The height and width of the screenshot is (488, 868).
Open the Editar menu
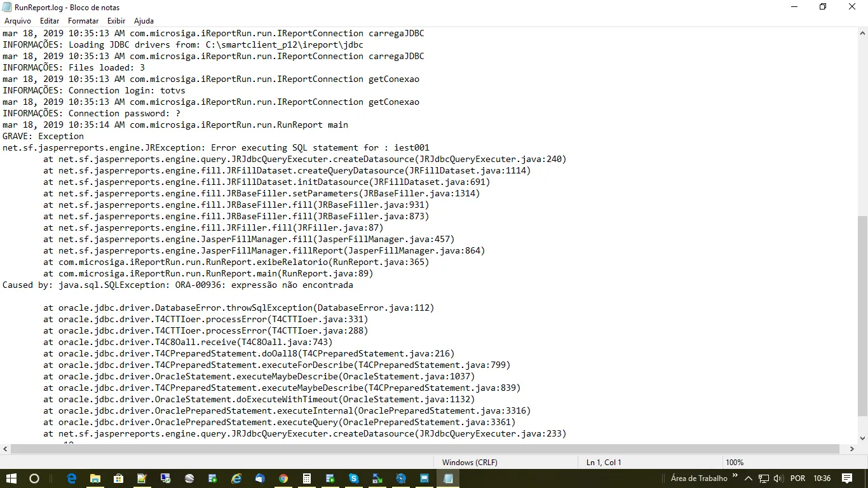(50, 21)
